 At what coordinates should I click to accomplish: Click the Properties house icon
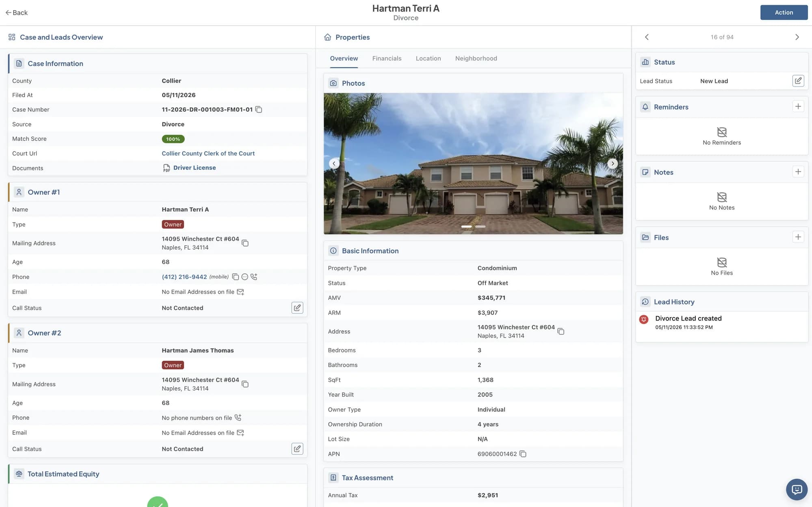pos(328,37)
